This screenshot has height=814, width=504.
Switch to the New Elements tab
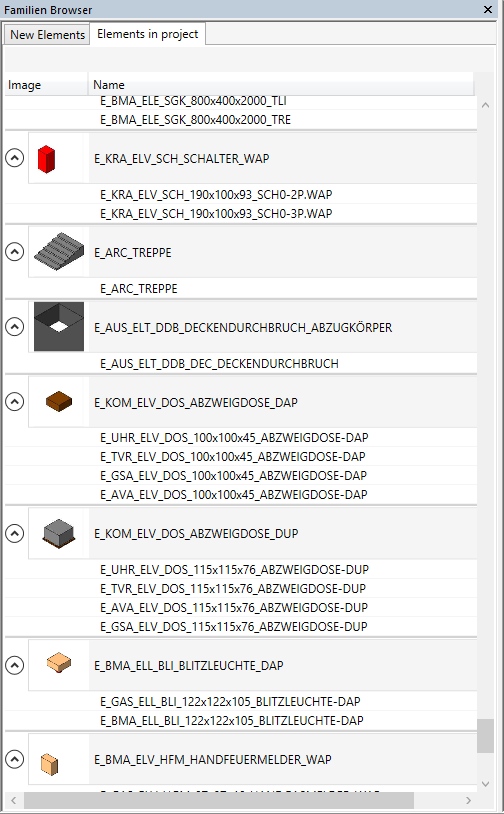(x=47, y=35)
